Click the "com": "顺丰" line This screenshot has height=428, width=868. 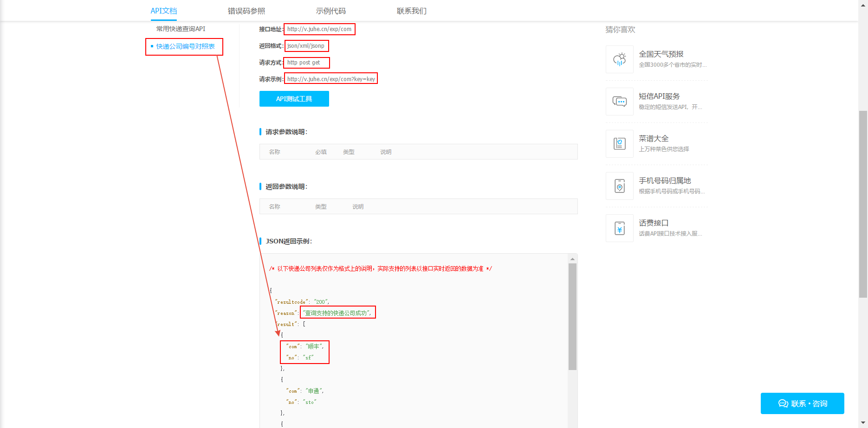[x=305, y=346]
